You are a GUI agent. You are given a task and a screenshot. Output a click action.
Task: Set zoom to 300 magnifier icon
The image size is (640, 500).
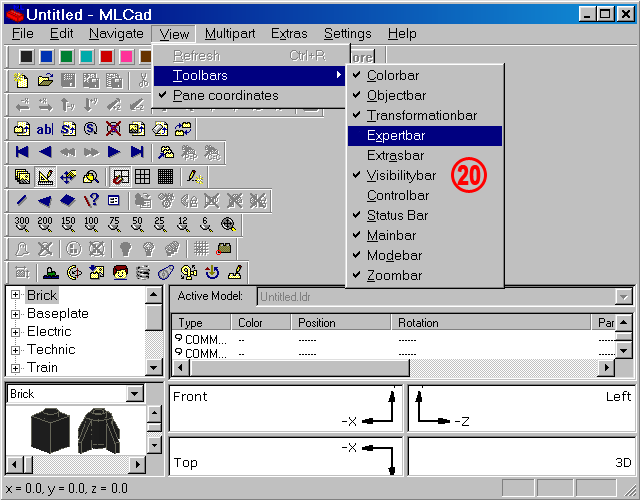pos(22,224)
